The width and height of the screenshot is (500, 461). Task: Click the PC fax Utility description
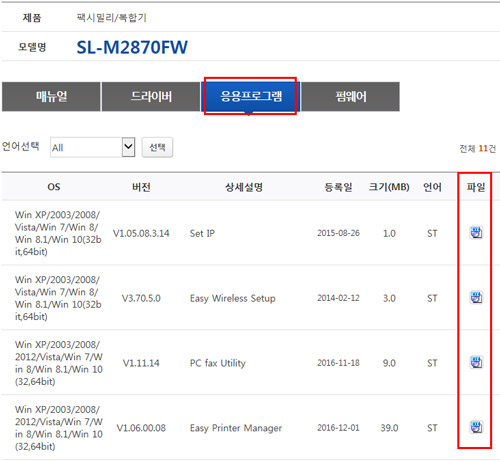point(218,363)
